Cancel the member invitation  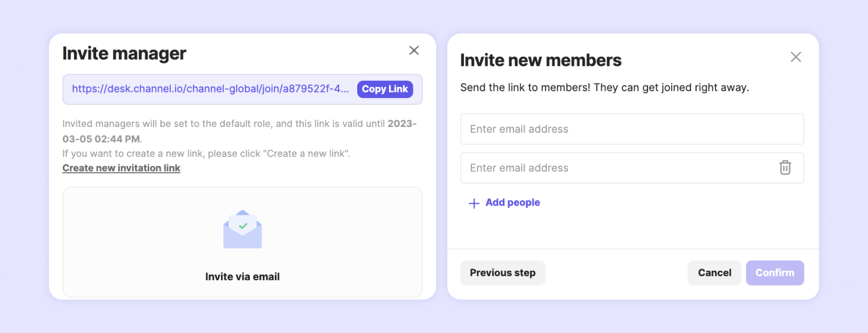[714, 273]
